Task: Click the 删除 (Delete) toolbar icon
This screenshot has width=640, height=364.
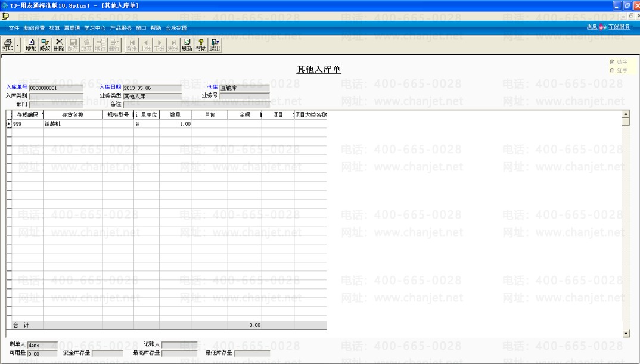Action: coord(59,45)
